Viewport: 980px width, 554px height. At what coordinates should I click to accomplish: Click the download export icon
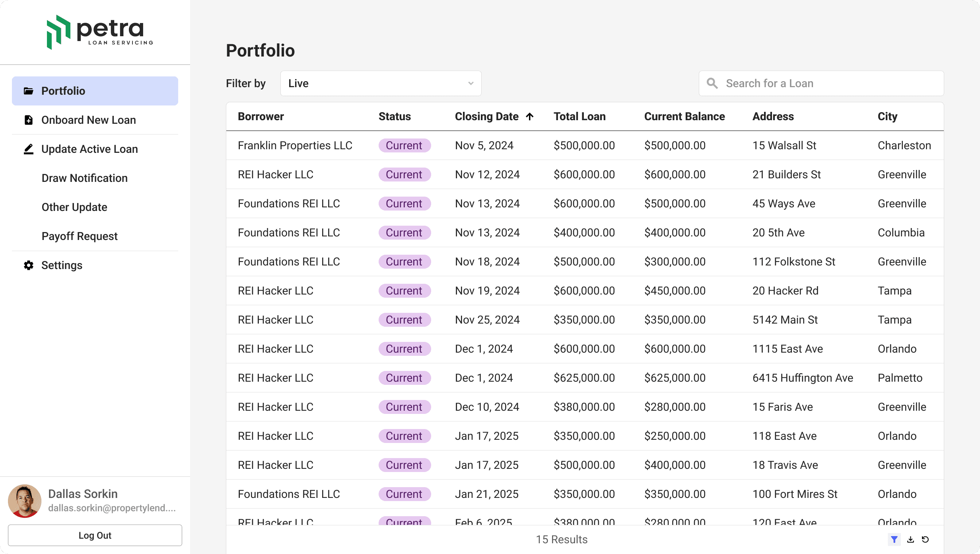tap(910, 539)
